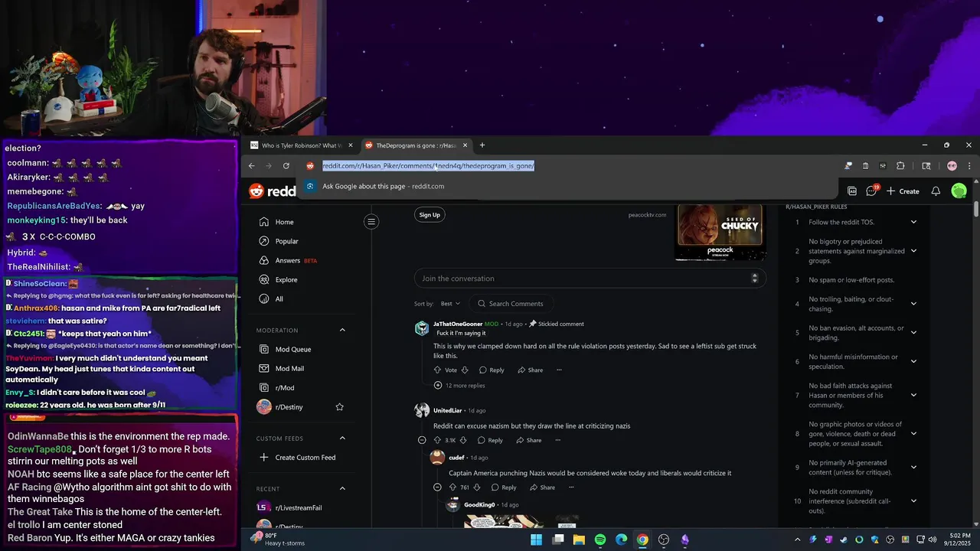980x551 pixels.
Task: Expand rule 2 No bigotry or prejudiced statements
Action: click(x=913, y=251)
